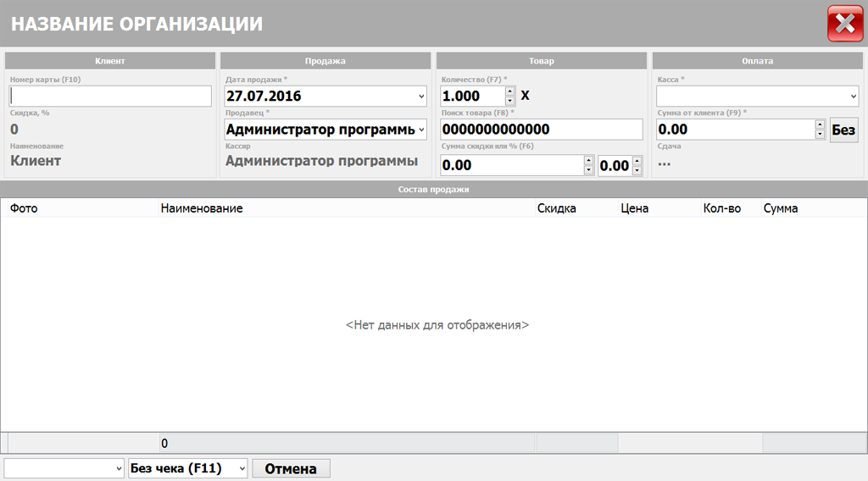Click the Сдача change value dots
Screen dimensions: 868x481
(x=665, y=163)
